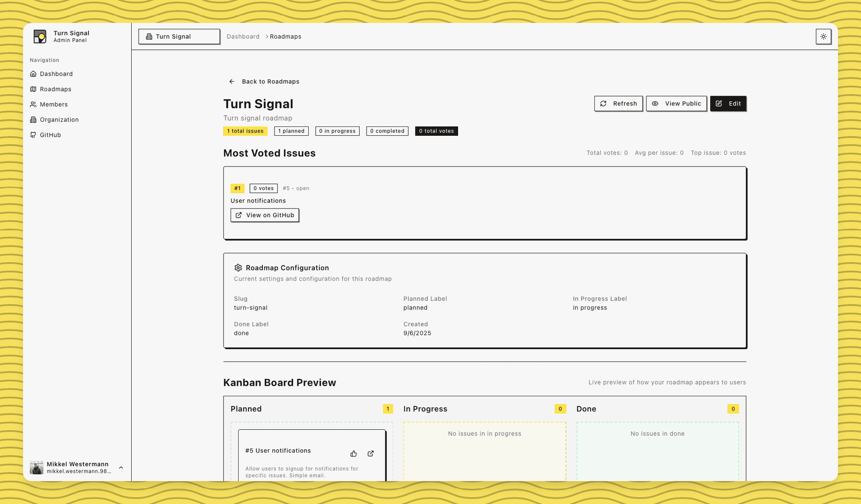Select the Roadmaps map icon
The image size is (861, 504).
(33, 89)
